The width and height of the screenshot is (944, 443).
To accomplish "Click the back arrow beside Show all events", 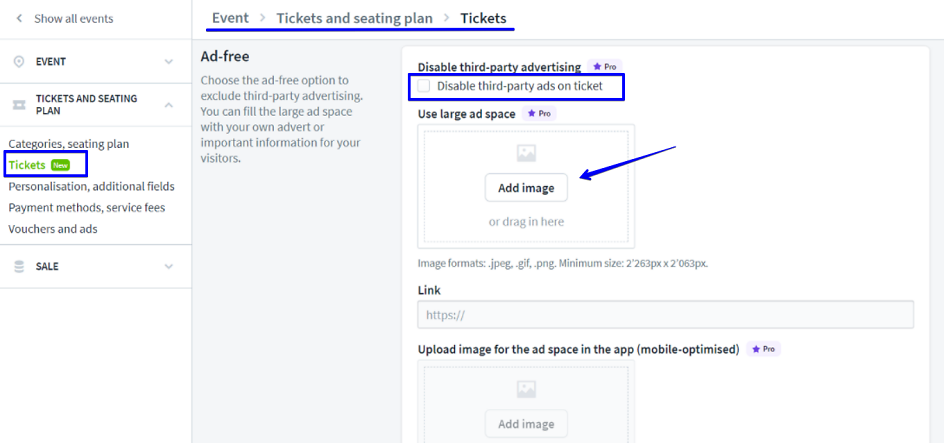I will [x=19, y=19].
